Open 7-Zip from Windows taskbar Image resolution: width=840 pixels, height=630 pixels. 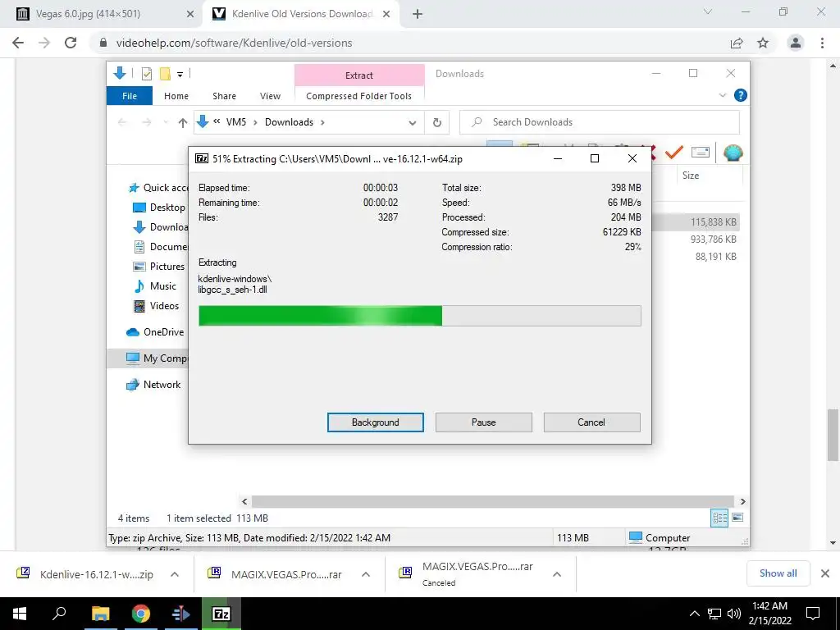pos(221,614)
